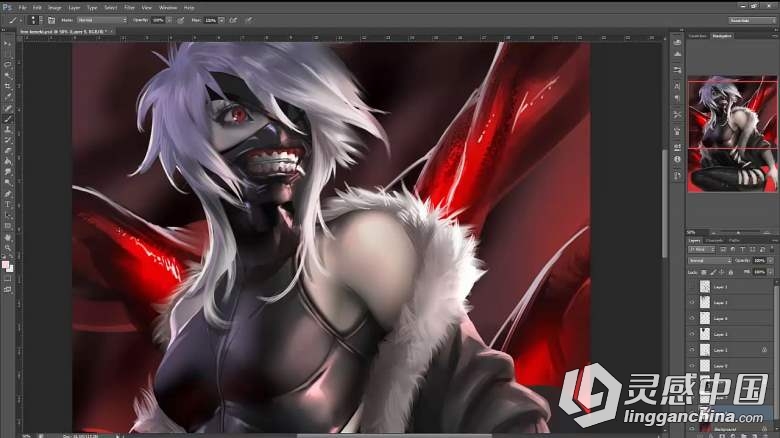Select the Gradient tool
The width and height of the screenshot is (780, 438).
(x=7, y=161)
